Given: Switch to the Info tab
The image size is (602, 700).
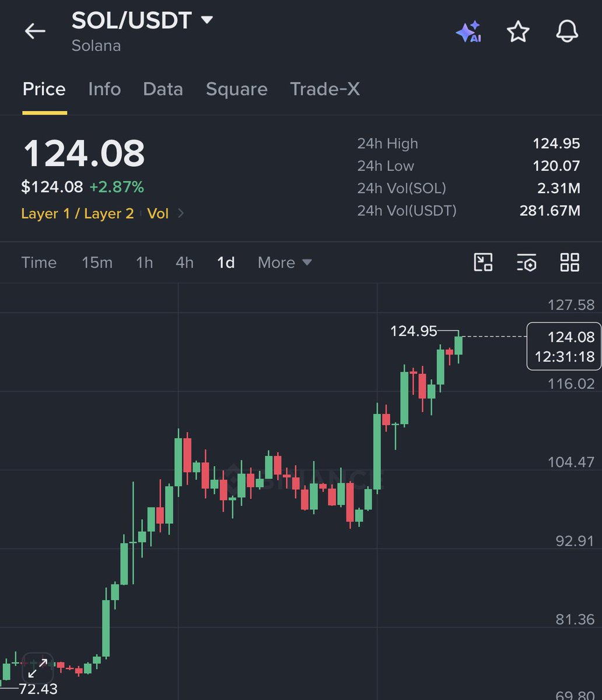Looking at the screenshot, I should tap(104, 89).
